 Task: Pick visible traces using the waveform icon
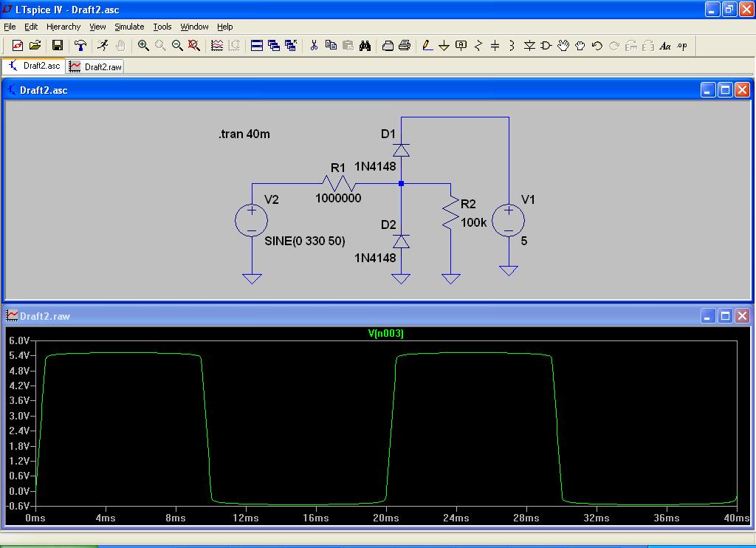(217, 45)
